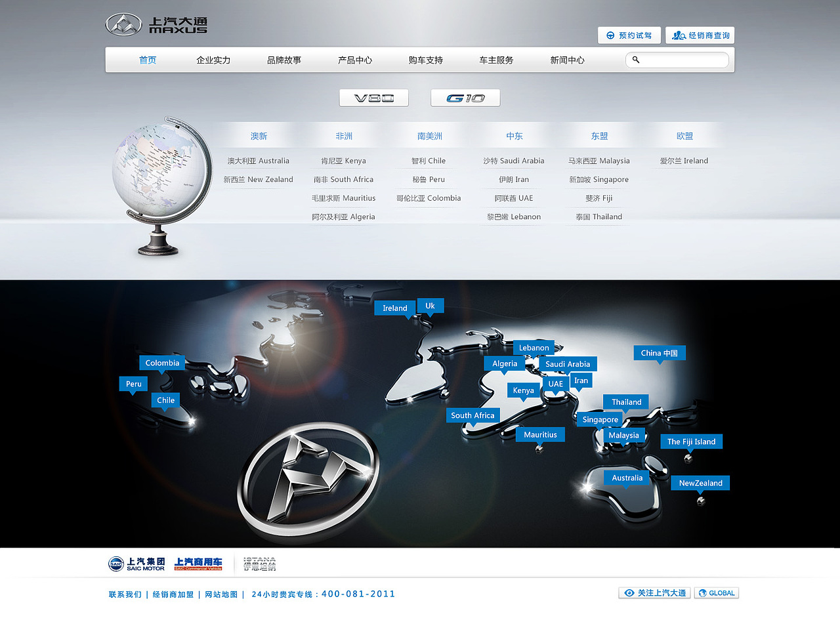Click the globe illustration
This screenshot has height=620, width=840.
[x=163, y=186]
